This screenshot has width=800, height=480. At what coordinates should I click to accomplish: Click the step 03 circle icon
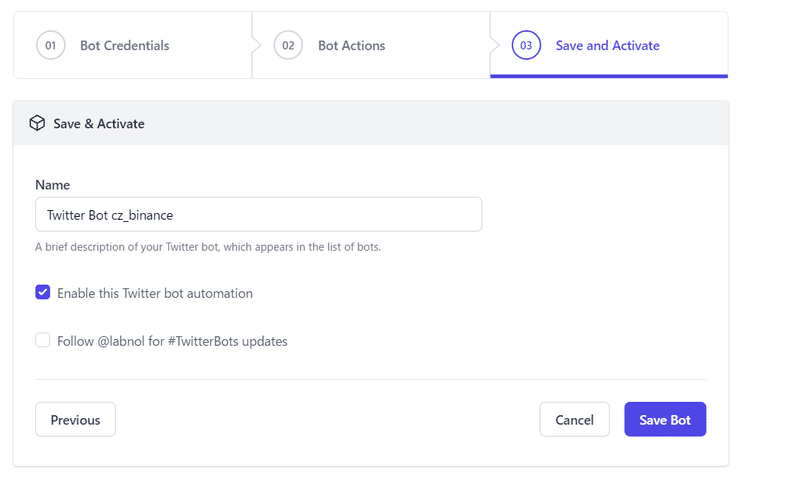tap(526, 45)
